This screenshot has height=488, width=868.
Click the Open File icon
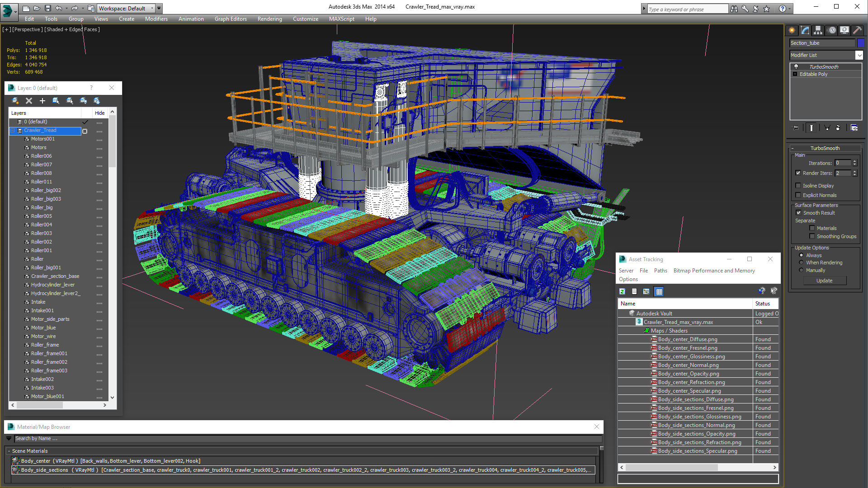(x=37, y=8)
